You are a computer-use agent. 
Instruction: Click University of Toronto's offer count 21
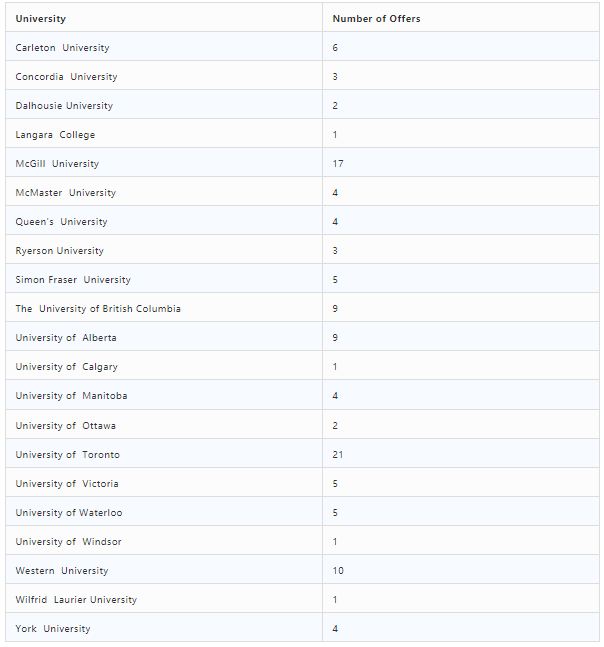[x=338, y=455]
